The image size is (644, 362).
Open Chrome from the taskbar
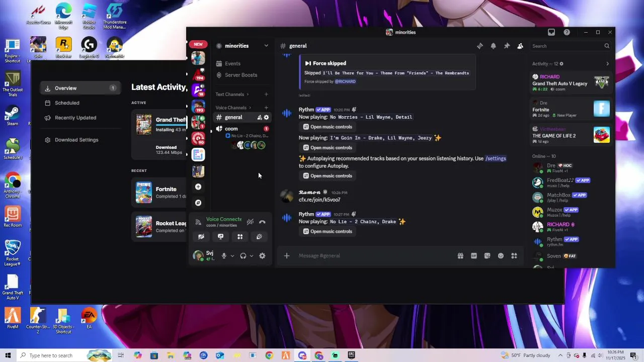(x=269, y=355)
